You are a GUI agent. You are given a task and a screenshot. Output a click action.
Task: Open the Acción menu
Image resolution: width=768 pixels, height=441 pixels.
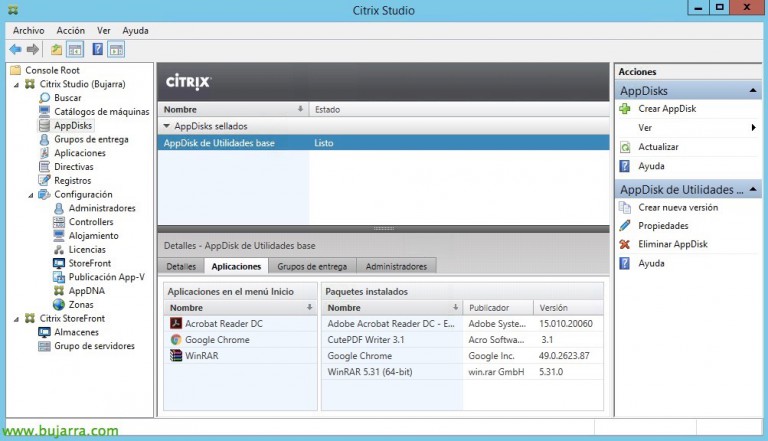pos(71,30)
